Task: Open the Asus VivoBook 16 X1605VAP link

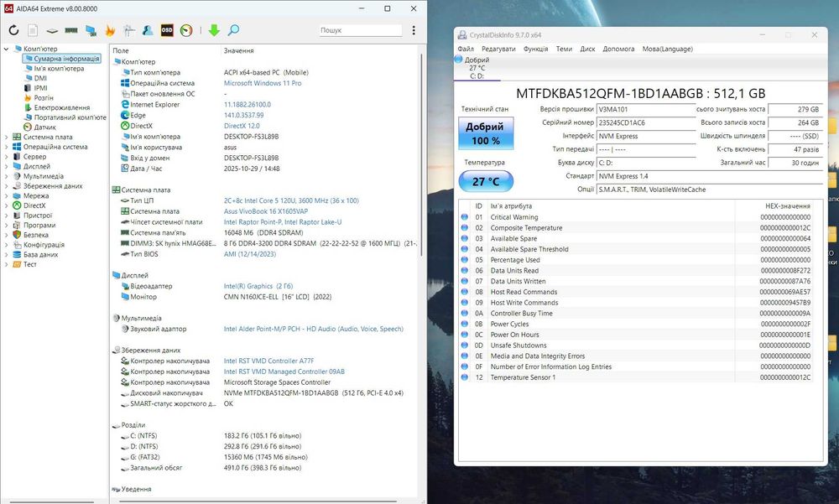Action: point(266,211)
